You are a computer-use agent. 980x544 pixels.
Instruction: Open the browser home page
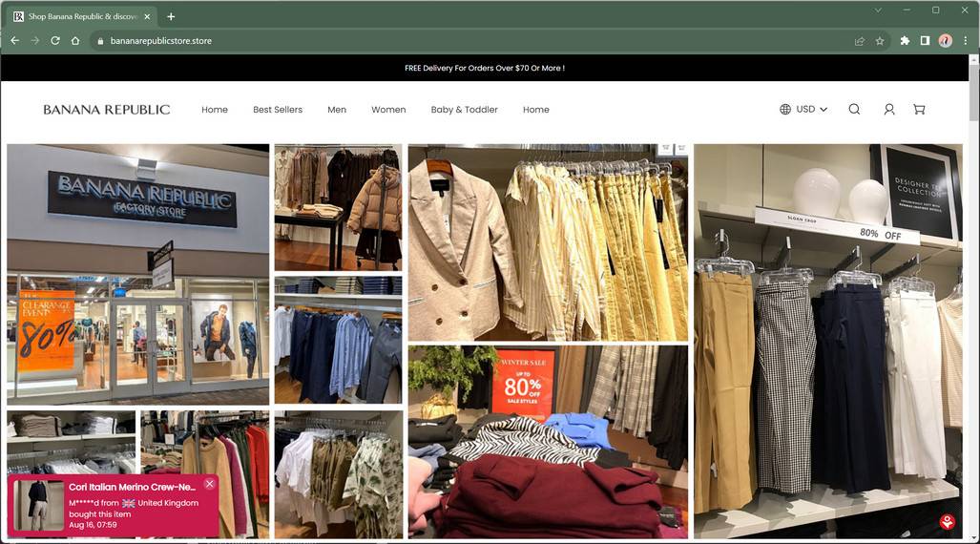(x=75, y=41)
